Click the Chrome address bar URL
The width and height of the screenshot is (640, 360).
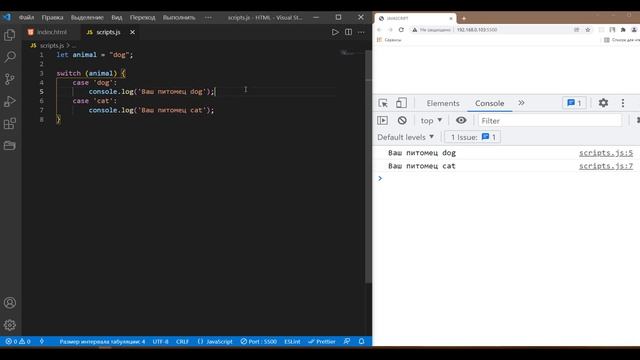pos(477,30)
